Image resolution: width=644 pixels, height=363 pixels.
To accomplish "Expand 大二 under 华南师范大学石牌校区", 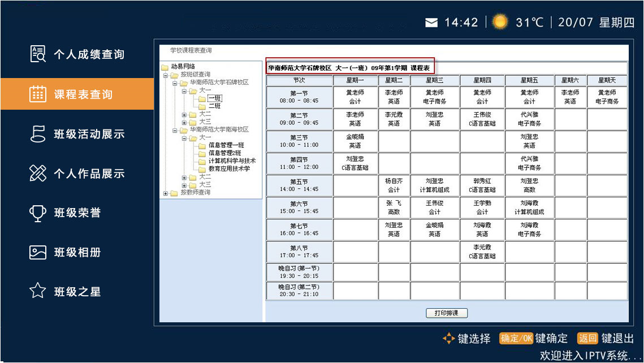I will (x=184, y=114).
